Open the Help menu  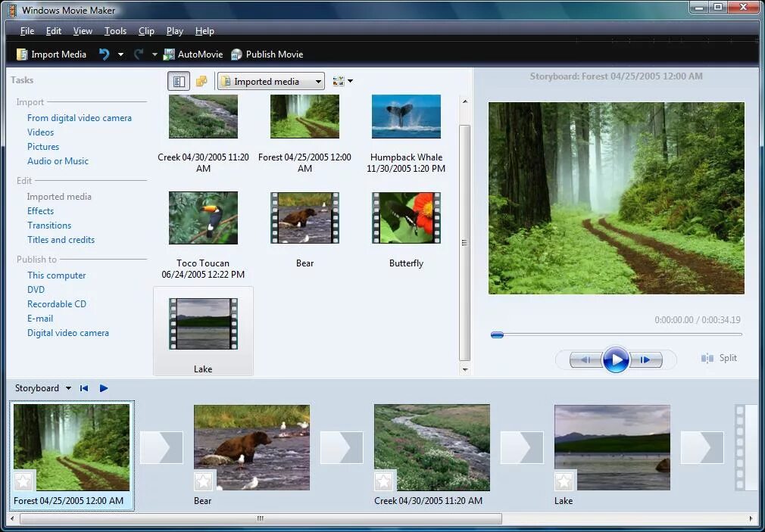(205, 31)
